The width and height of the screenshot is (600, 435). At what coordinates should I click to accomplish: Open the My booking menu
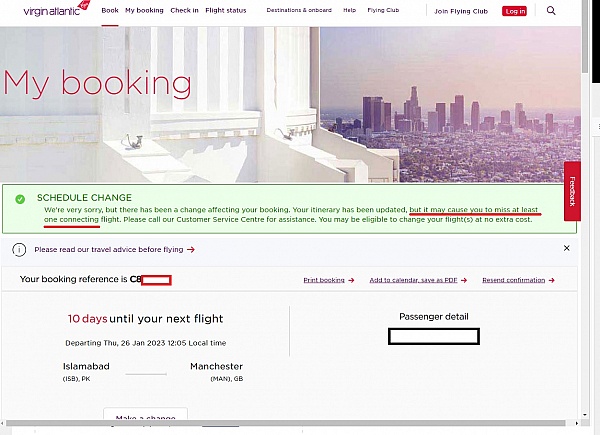coord(144,10)
